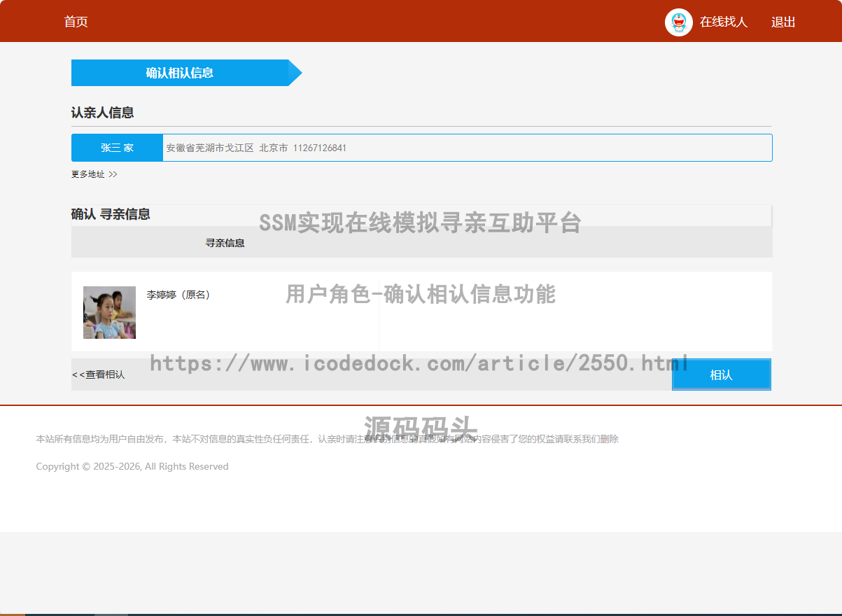Click the name 李婷婷（原名）

pos(178,295)
